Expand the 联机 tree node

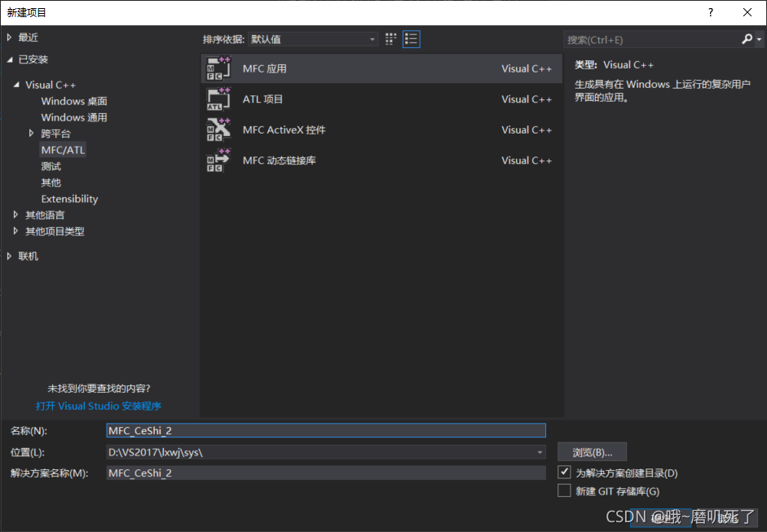click(9, 256)
